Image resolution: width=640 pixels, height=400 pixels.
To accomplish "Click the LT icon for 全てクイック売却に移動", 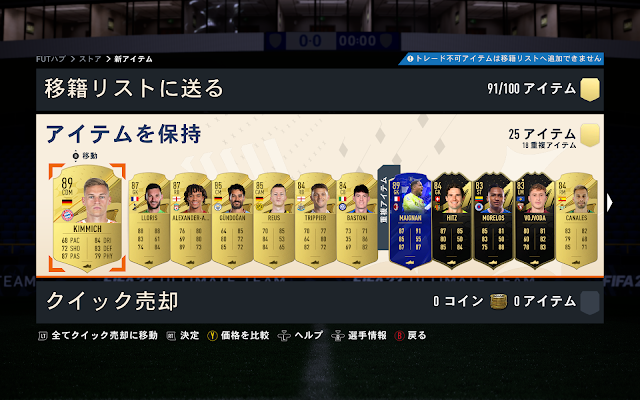I will click(43, 336).
